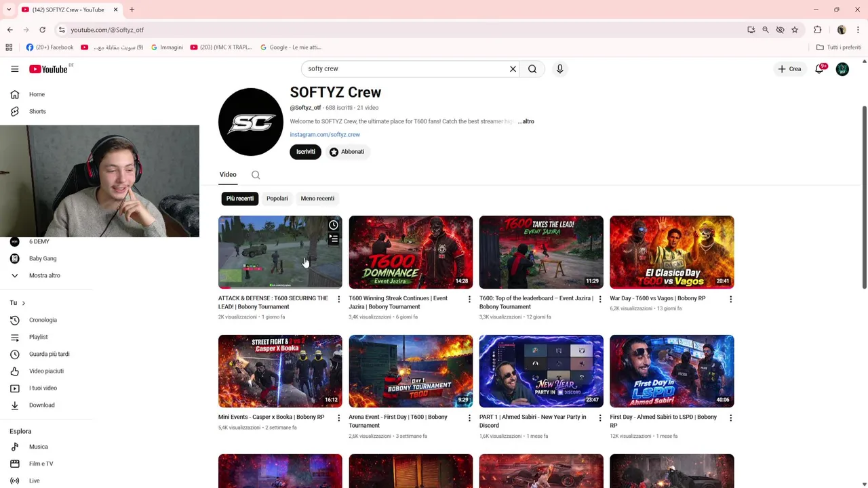868x488 pixels.
Task: Reload the page in browser toolbar
Action: pos(42,30)
